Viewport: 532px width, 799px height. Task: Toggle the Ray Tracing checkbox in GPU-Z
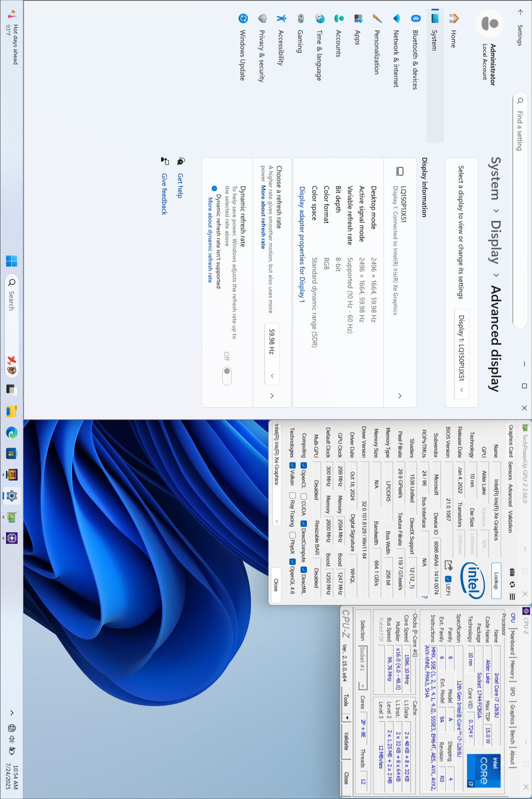click(x=292, y=495)
